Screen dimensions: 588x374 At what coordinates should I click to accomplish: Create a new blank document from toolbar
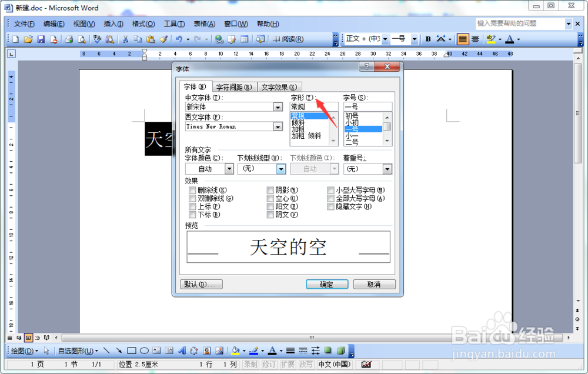(16, 39)
